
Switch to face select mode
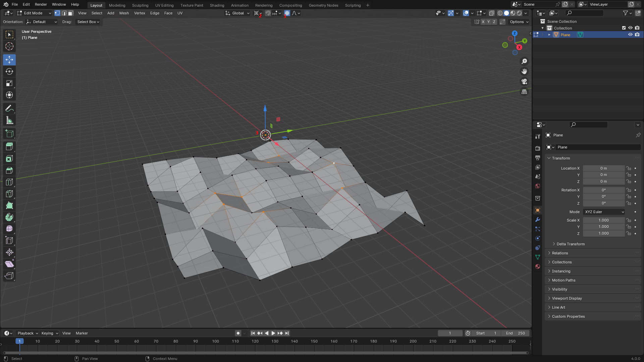point(70,13)
